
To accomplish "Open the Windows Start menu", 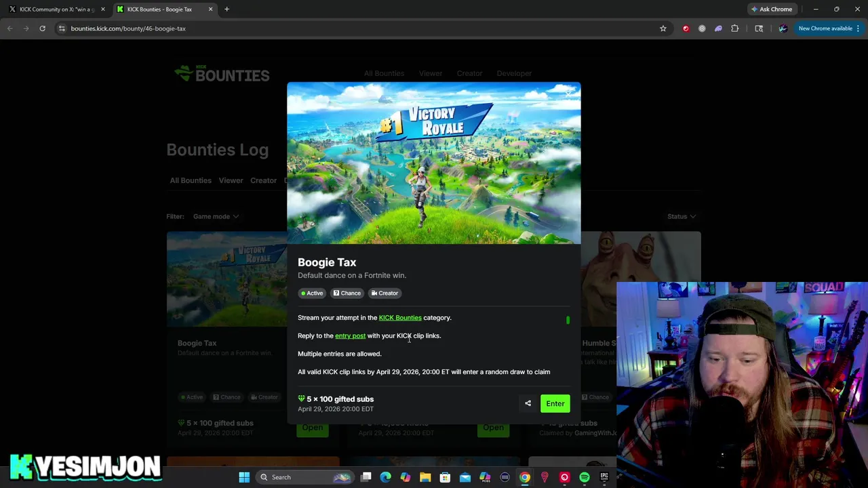I will 244,477.
